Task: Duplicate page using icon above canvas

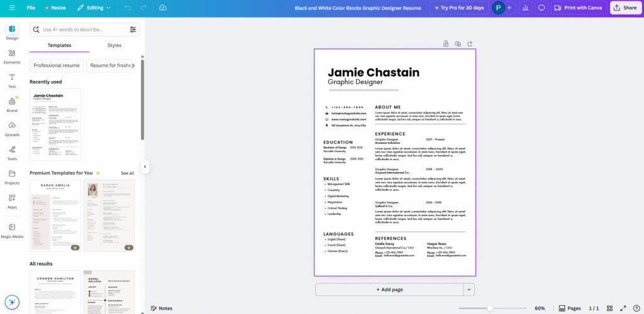Action: (458, 43)
